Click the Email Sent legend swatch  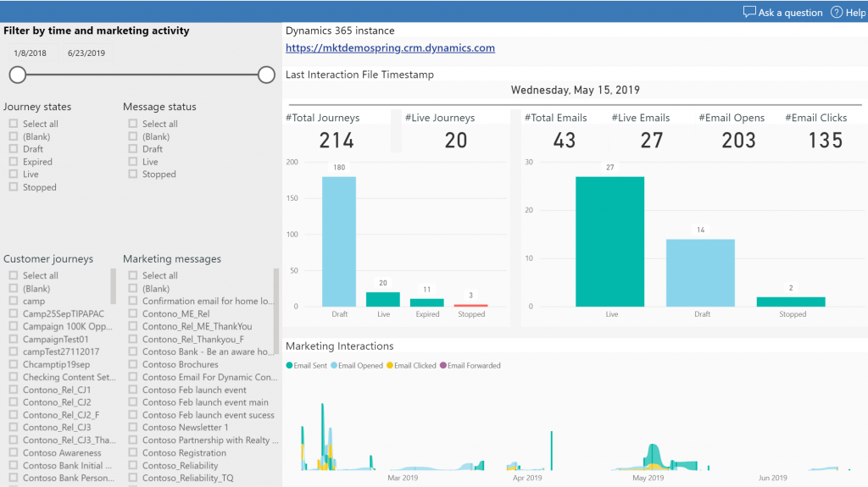click(x=290, y=365)
